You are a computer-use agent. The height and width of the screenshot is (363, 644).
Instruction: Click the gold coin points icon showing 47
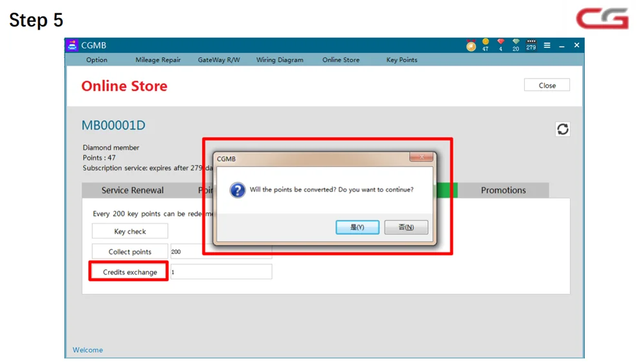(x=486, y=44)
